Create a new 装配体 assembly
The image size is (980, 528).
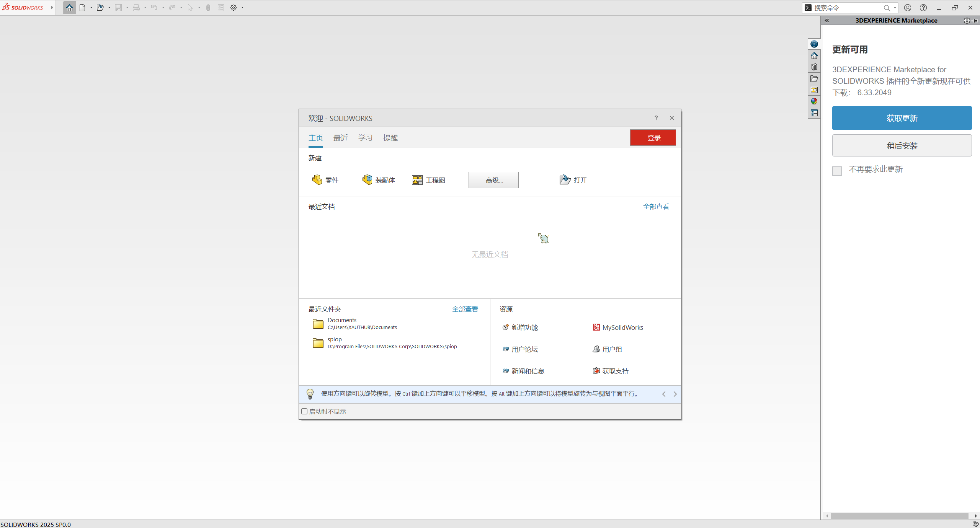pyautogui.click(x=379, y=180)
